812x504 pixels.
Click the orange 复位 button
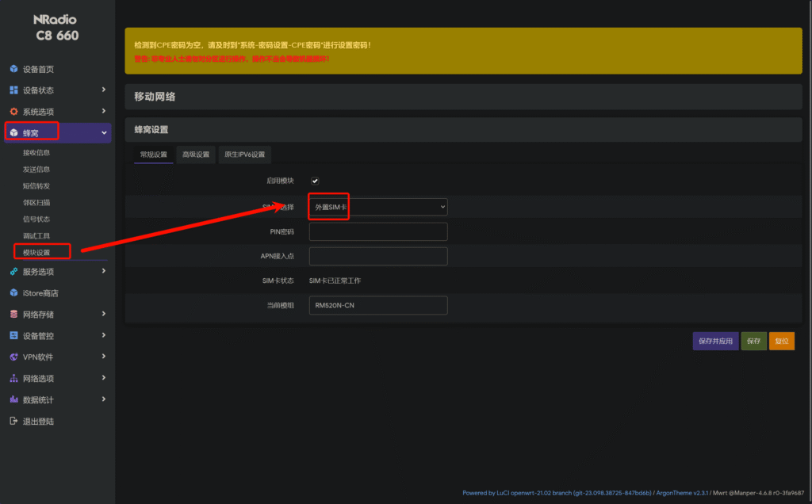tap(781, 341)
